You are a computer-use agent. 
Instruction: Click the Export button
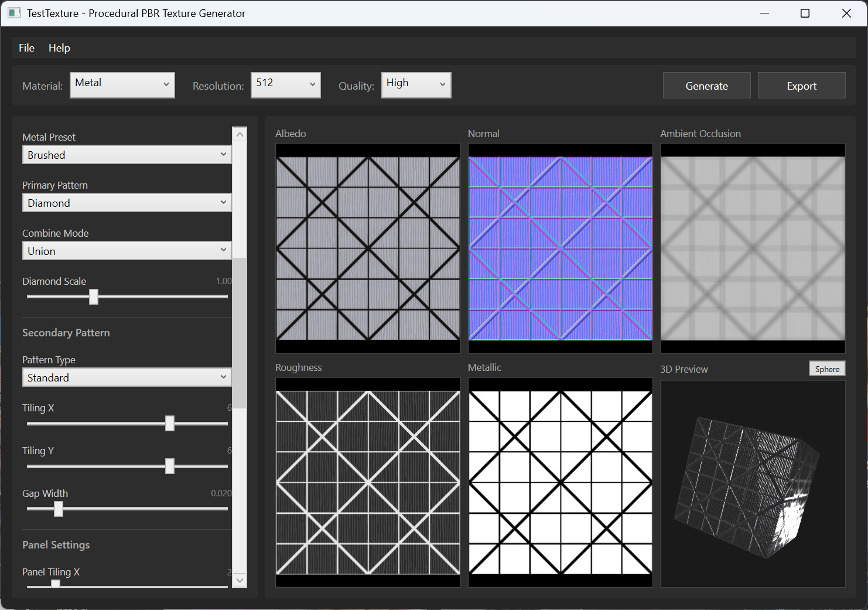[801, 86]
